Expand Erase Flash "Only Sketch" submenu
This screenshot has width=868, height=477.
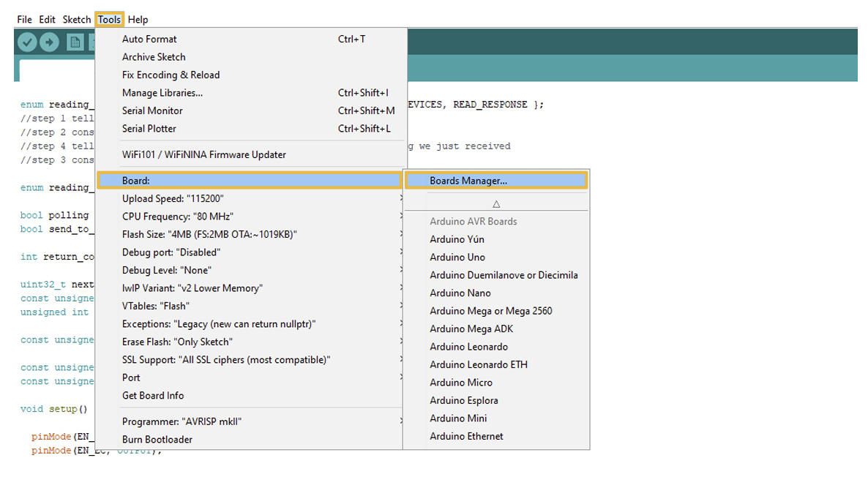251,342
